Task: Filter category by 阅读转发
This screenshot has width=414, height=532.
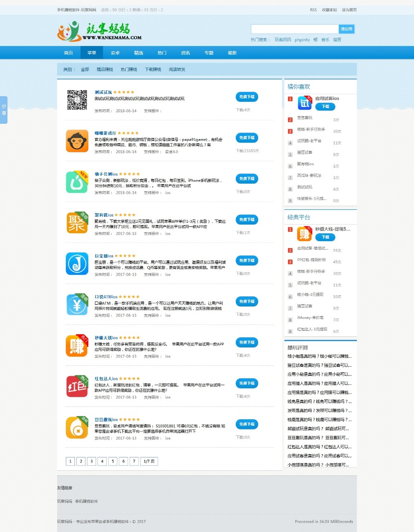Action: pyautogui.click(x=177, y=69)
